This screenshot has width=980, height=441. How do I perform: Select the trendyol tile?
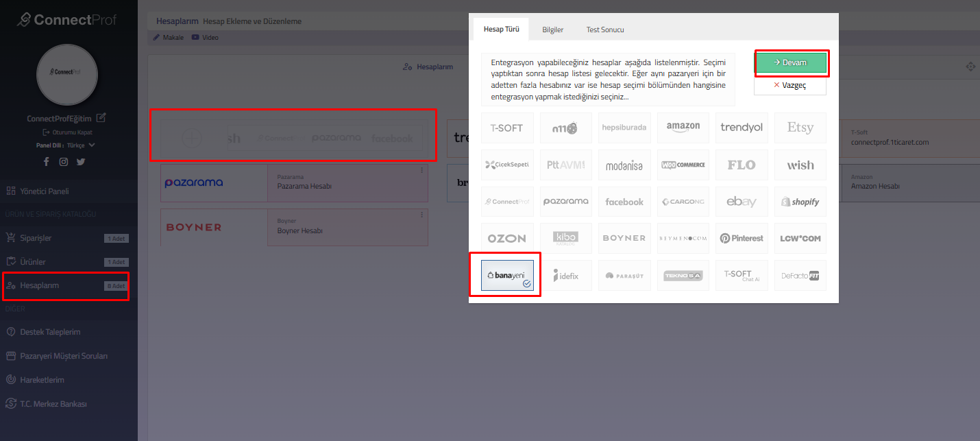click(742, 128)
